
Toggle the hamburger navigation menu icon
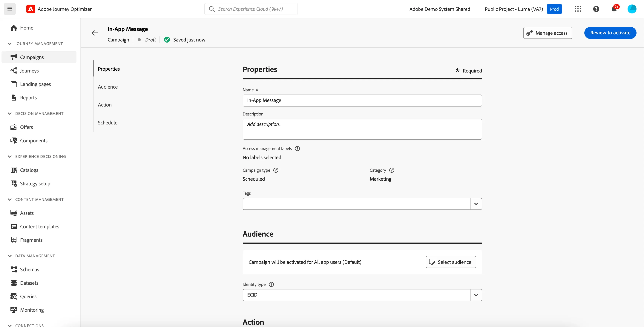pyautogui.click(x=10, y=9)
